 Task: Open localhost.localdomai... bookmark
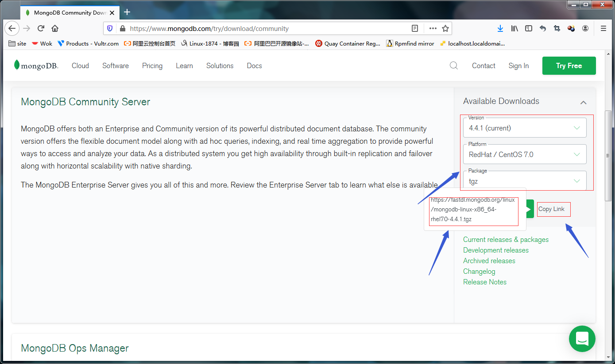472,43
